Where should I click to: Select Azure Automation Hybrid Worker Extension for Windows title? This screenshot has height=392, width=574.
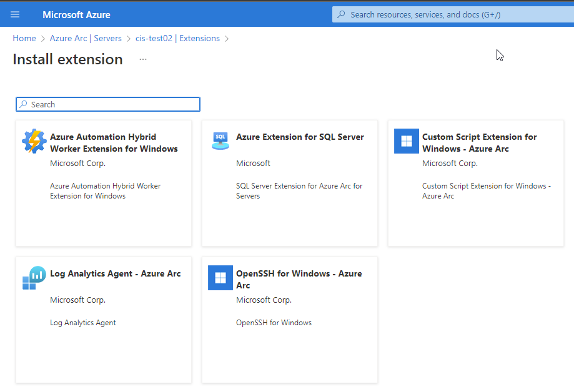114,143
